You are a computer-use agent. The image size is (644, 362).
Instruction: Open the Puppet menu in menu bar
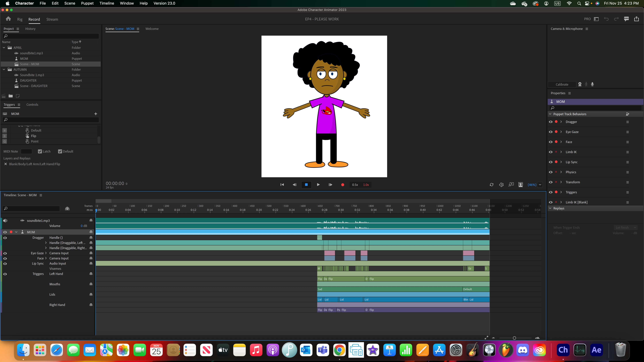(87, 3)
